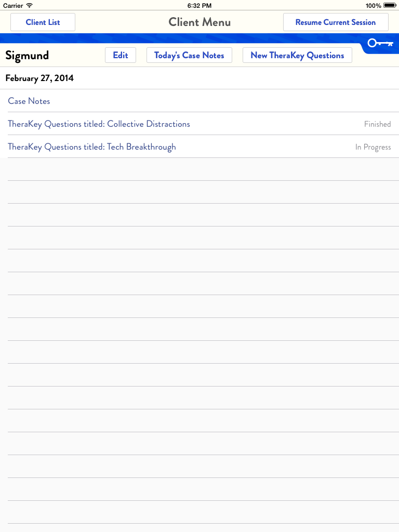Edit Sigmund's client details
Viewport: 399px width, 532px height.
click(x=121, y=55)
